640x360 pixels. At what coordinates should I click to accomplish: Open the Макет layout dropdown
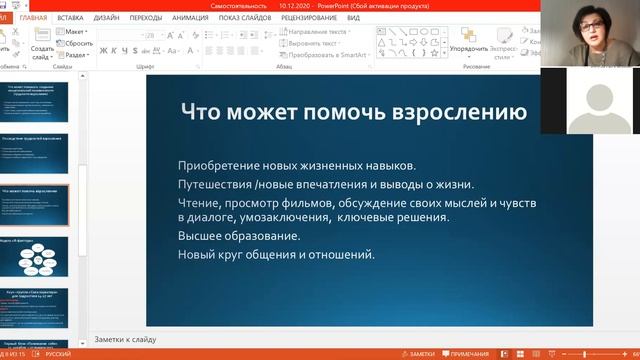tap(72, 31)
